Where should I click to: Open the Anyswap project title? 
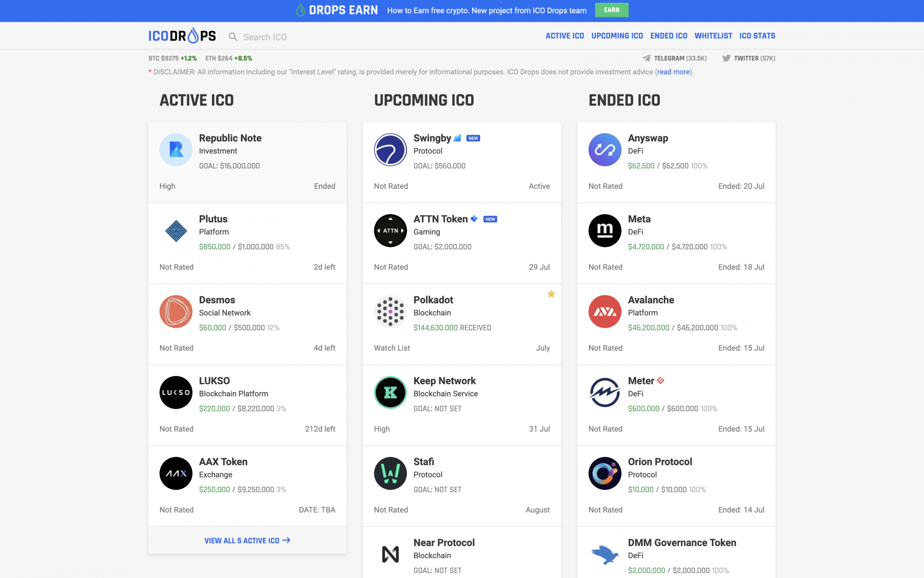[648, 138]
